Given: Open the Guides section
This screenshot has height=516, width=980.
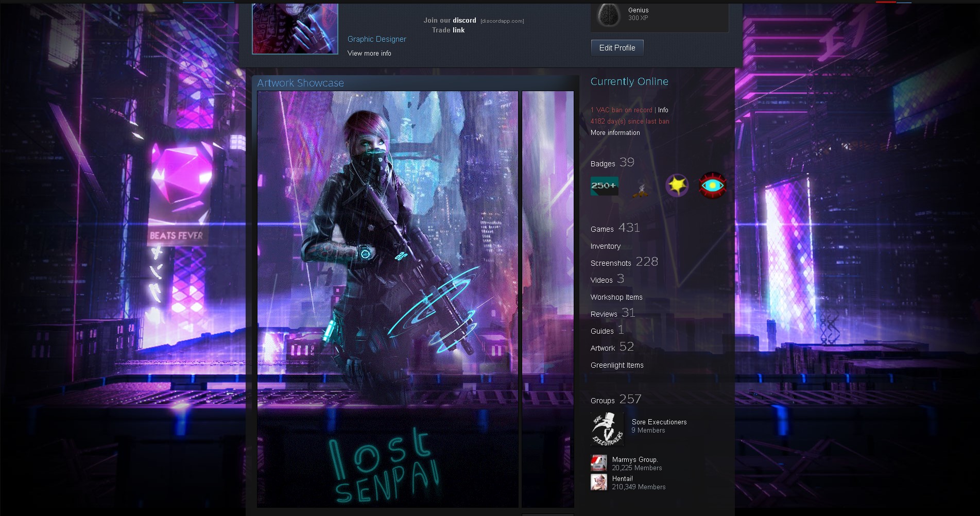Looking at the screenshot, I should tap(602, 331).
